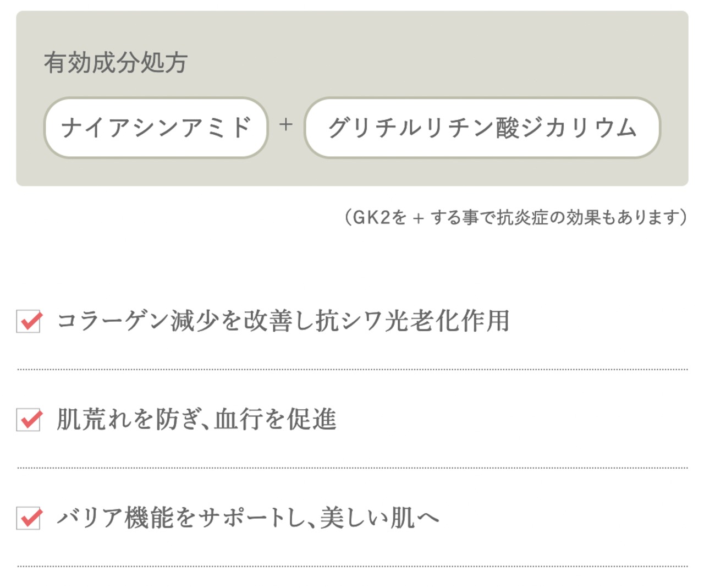Toggle the バリア機能 checkbox
This screenshot has width=704, height=588.
click(29, 518)
